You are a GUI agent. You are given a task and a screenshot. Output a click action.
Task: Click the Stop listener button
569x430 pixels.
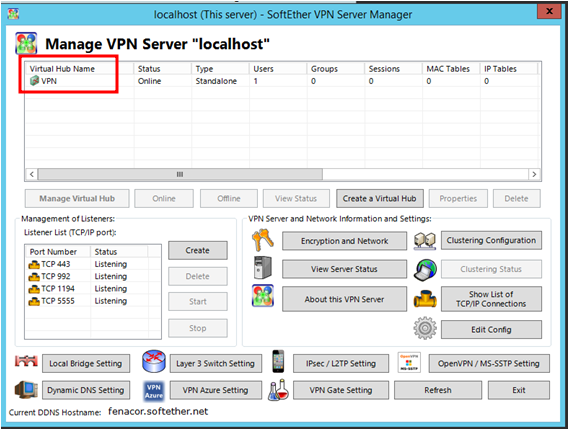coord(198,328)
